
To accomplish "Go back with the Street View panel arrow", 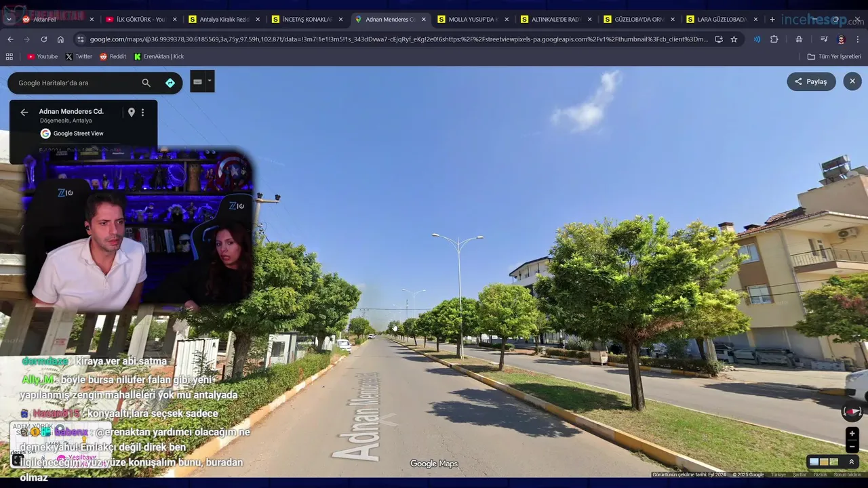I will click(x=24, y=113).
